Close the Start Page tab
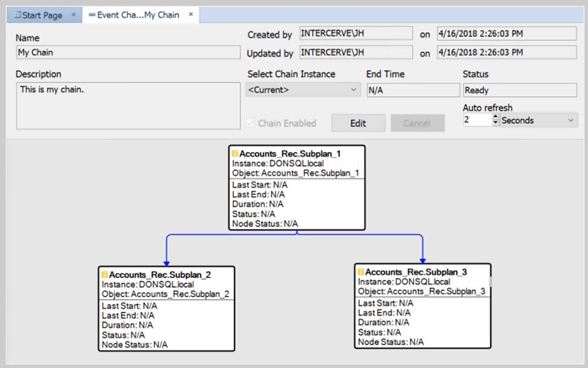The width and height of the screenshot is (588, 368). pyautogui.click(x=73, y=15)
